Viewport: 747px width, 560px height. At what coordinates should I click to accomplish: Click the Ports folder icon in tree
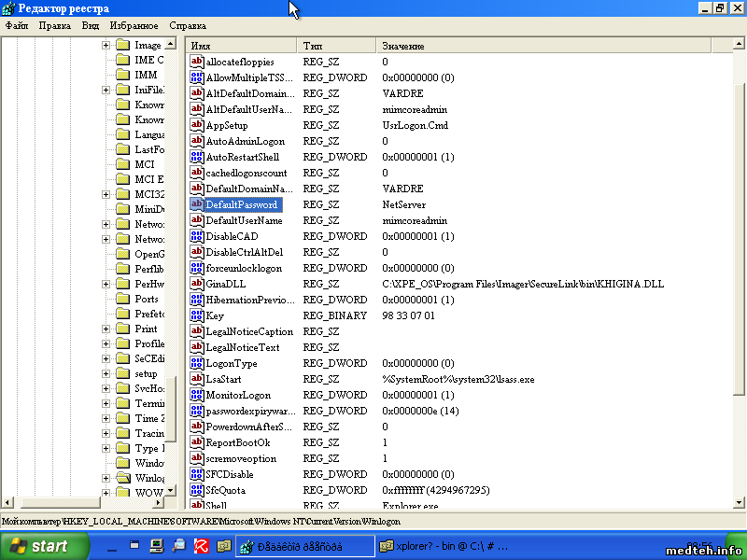click(x=122, y=299)
